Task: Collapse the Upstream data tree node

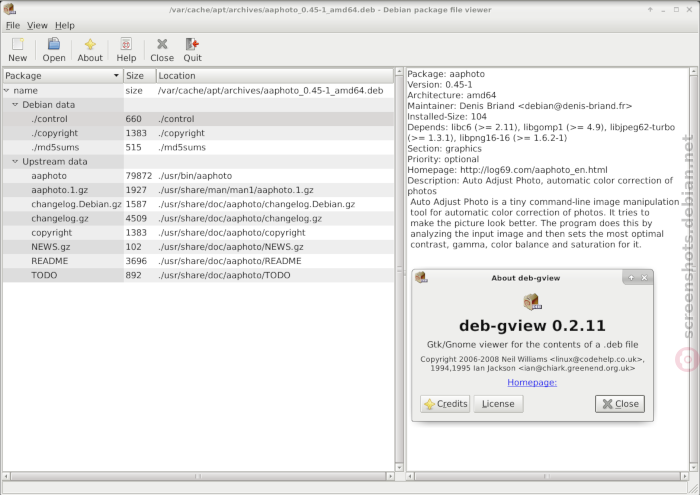Action: 15,162
